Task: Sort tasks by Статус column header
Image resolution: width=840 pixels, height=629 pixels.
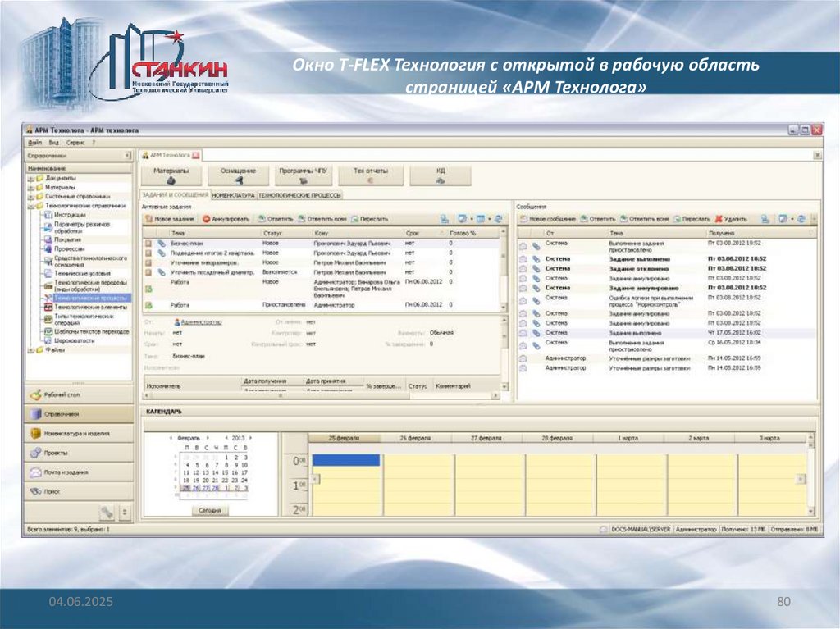Action: tap(286, 234)
